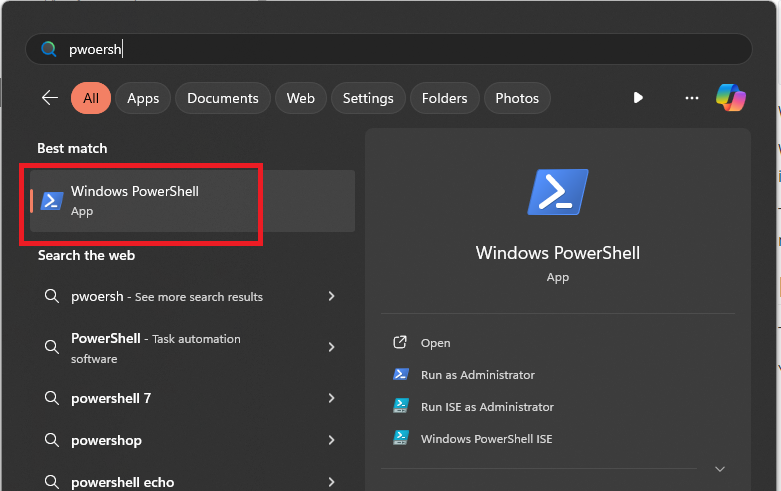Expand the powershop suggestion chevron
The image size is (781, 491).
[331, 440]
